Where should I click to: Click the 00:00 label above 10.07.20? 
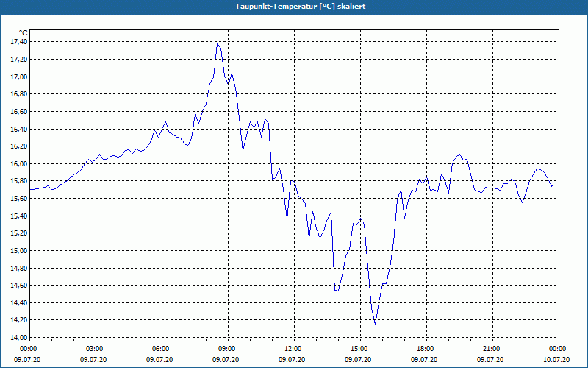pyautogui.click(x=558, y=349)
